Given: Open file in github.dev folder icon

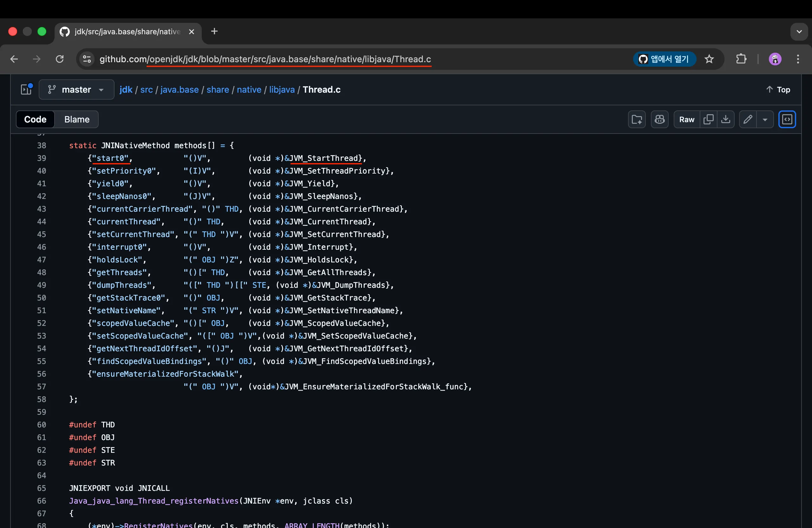Looking at the screenshot, I should coord(637,119).
